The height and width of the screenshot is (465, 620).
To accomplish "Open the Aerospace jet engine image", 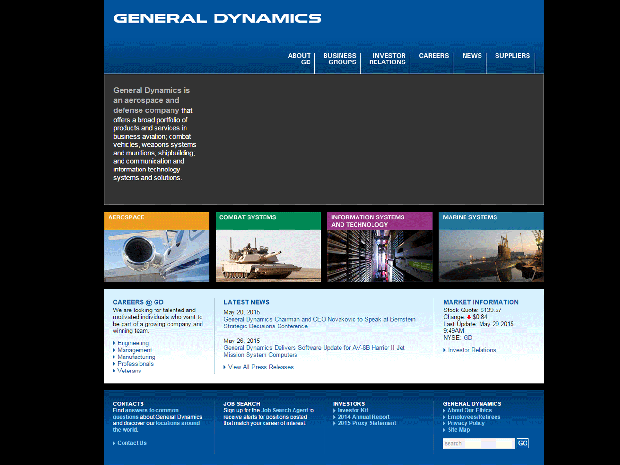I will pos(156,256).
